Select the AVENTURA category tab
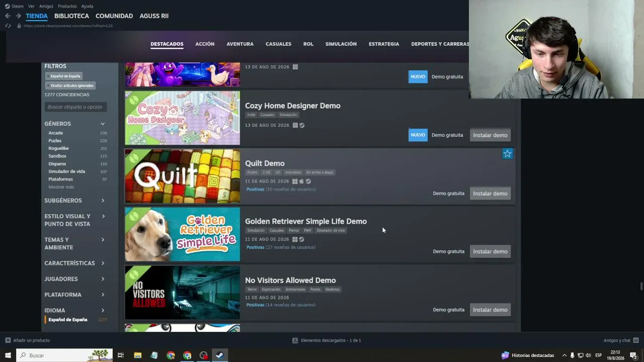This screenshot has width=644, height=362. pos(240,44)
